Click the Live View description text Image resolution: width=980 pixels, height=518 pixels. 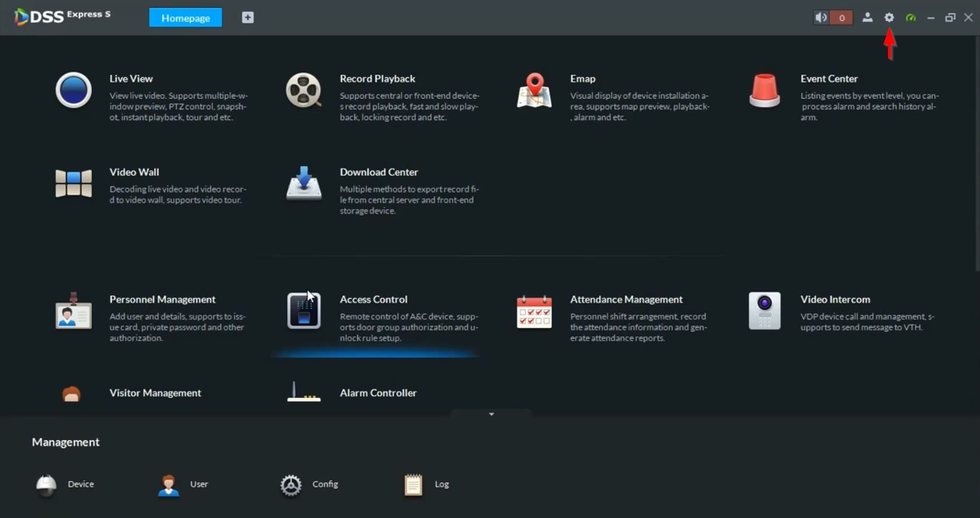click(x=178, y=106)
